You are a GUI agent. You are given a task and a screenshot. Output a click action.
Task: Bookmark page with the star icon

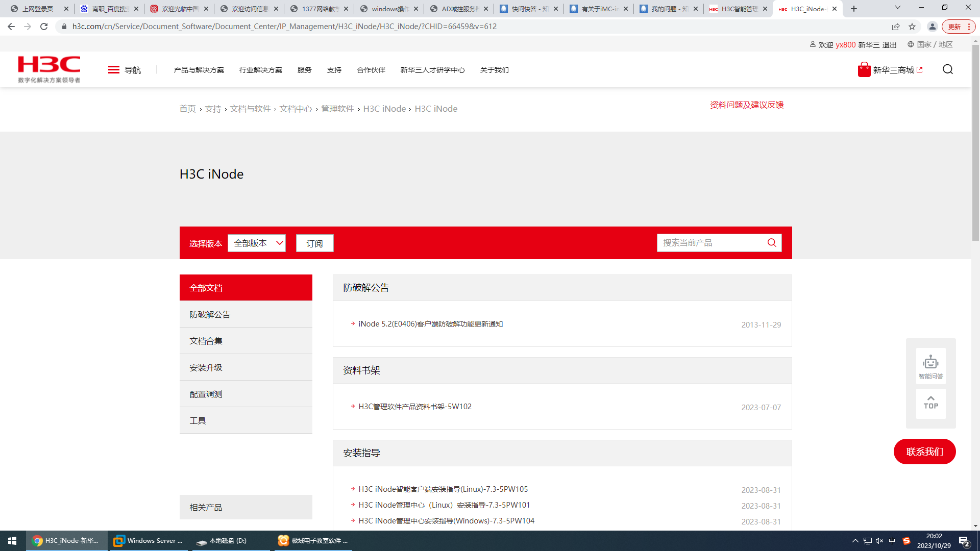[912, 27]
